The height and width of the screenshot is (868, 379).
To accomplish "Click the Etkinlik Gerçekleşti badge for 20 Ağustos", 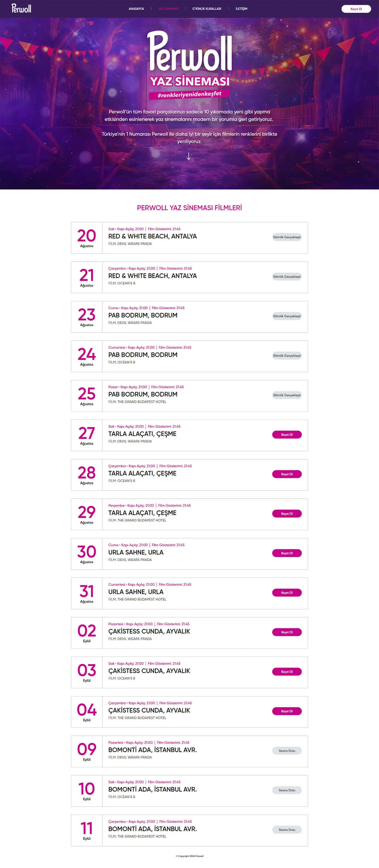I will pos(287,237).
